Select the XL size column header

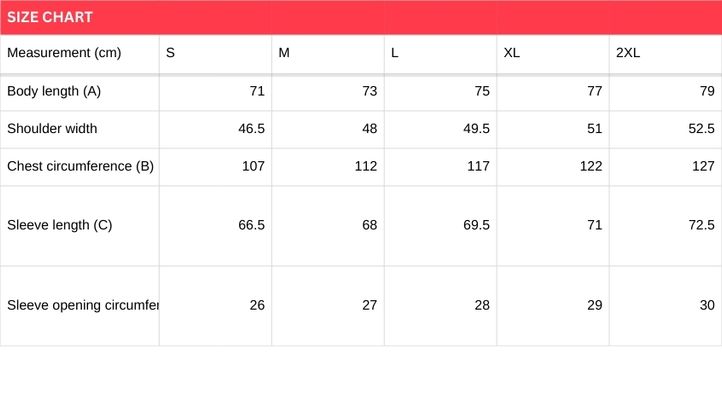[x=511, y=53]
